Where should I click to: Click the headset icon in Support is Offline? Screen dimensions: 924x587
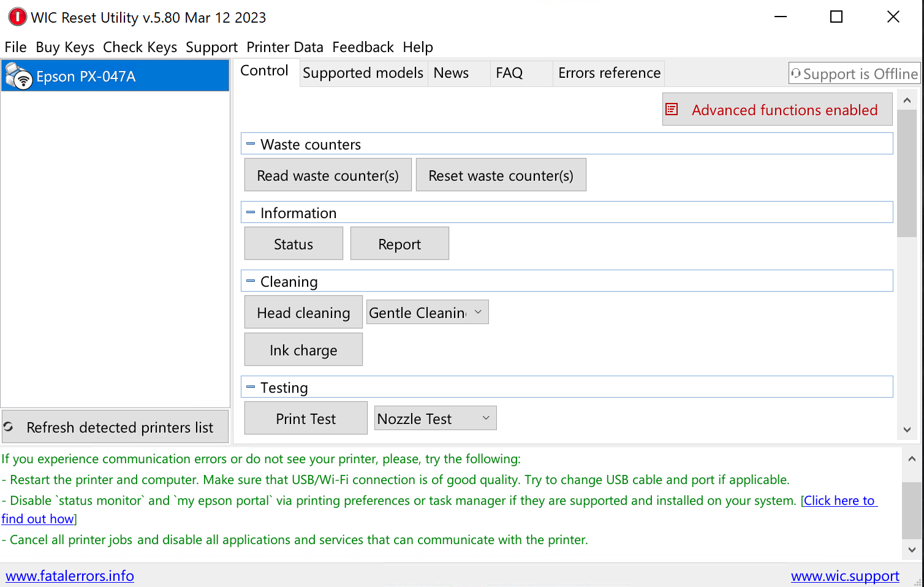click(796, 74)
